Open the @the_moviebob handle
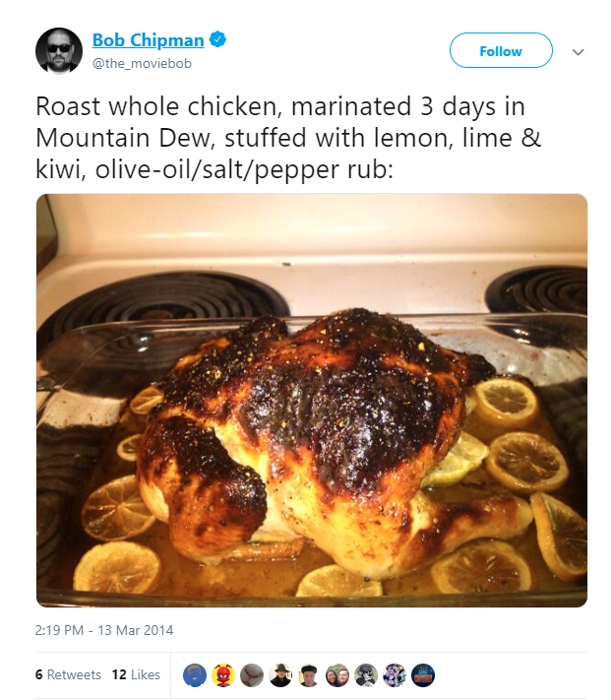This screenshot has width=611, height=700. (142, 63)
